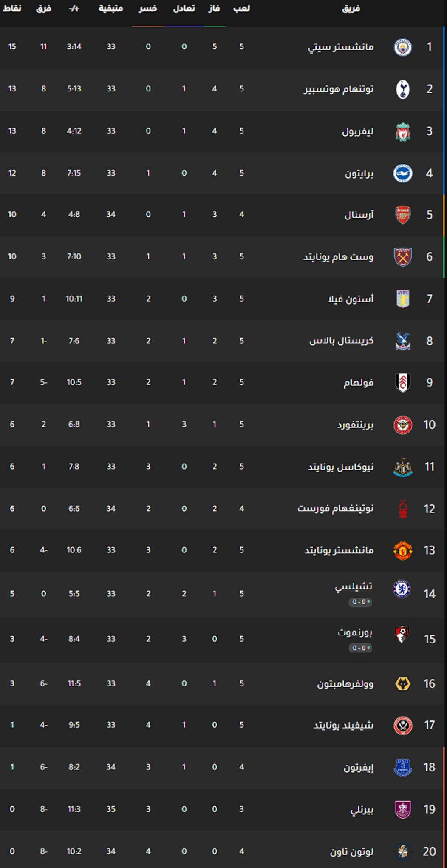The image size is (447, 868).
Task: Click the Manchester United club crest
Action: click(402, 550)
